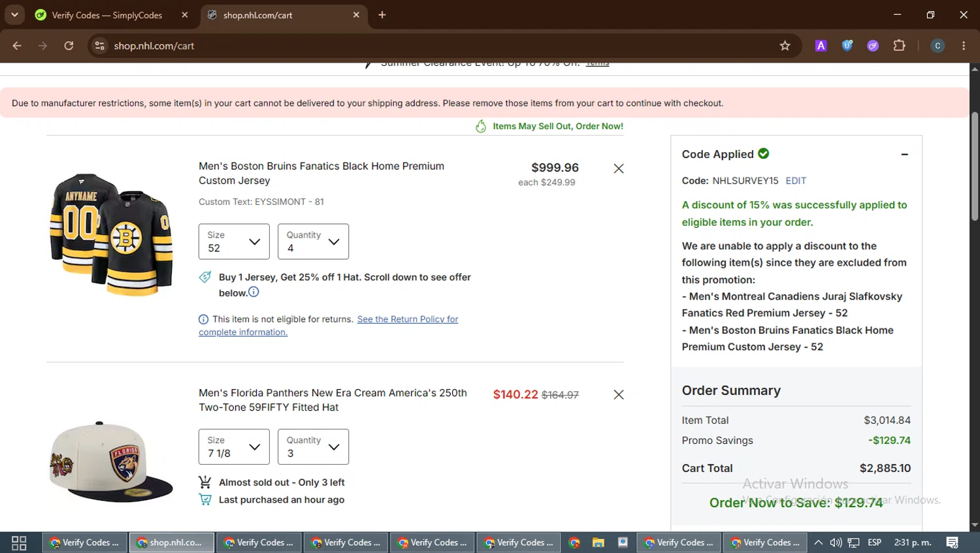Open a new browser tab

pos(382,15)
